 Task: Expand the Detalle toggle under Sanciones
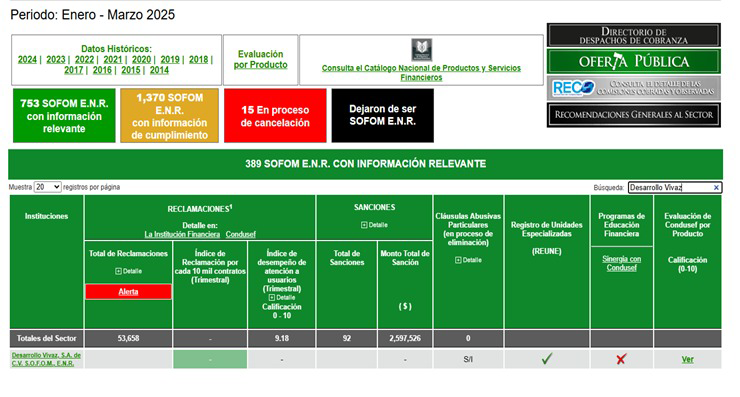click(374, 225)
